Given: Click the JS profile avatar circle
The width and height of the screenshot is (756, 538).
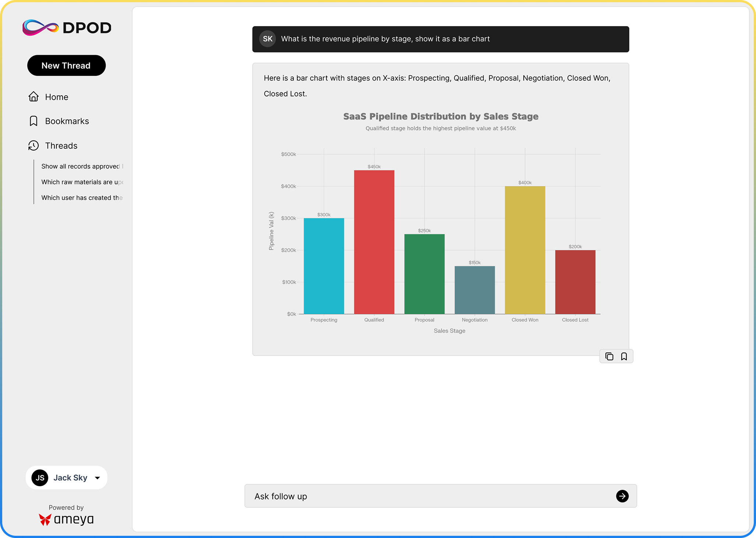Looking at the screenshot, I should 40,478.
